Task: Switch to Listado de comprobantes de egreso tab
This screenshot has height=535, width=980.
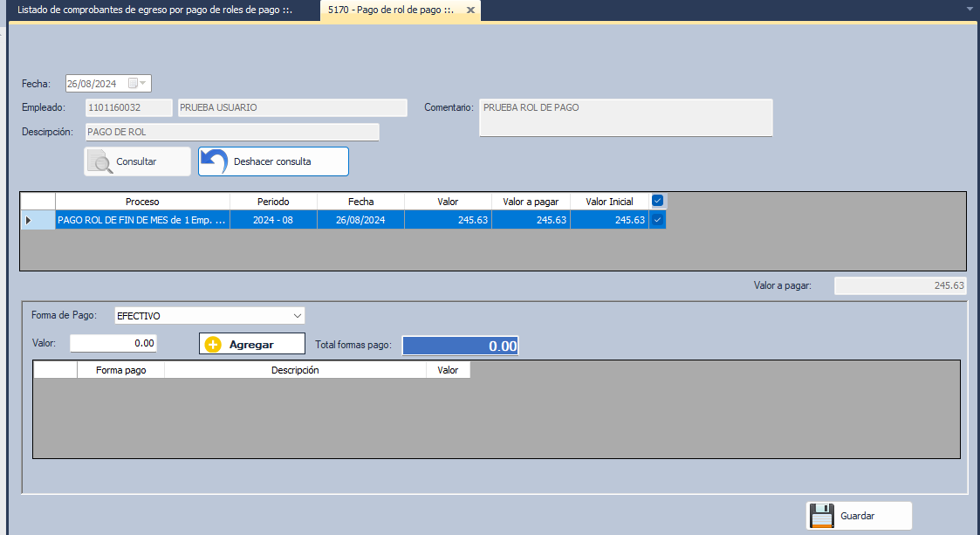Action: click(x=155, y=10)
